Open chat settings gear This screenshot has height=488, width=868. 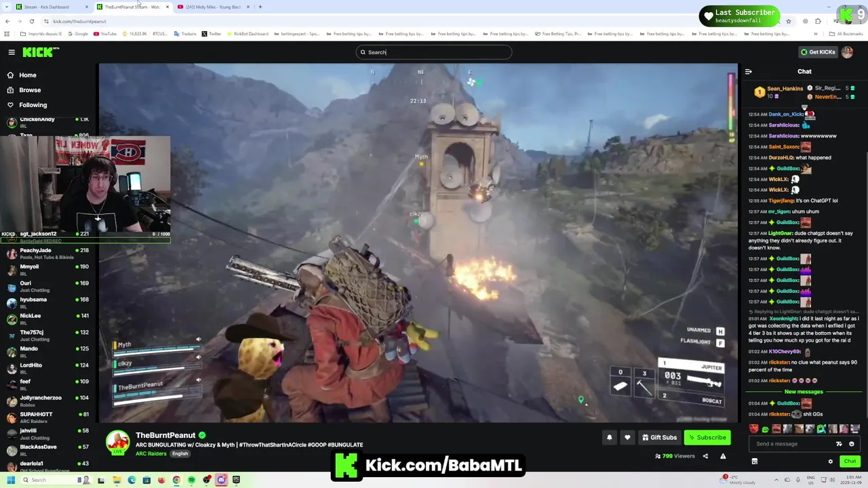830,461
